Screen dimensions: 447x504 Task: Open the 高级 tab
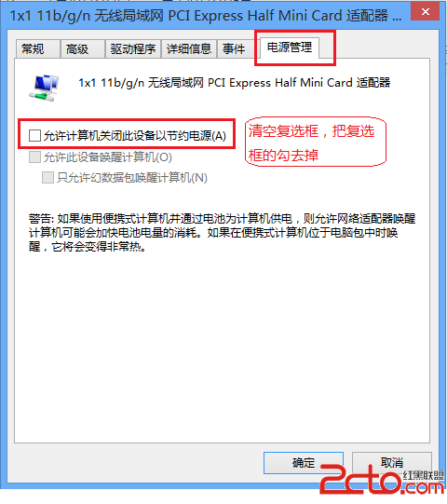pos(82,48)
